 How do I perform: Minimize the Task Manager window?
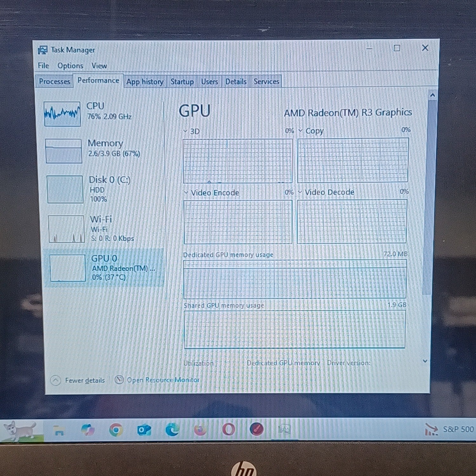tap(369, 49)
